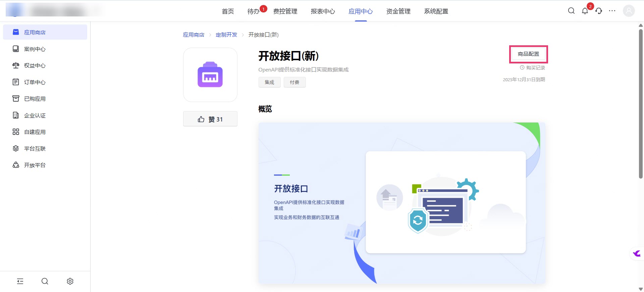
Task: Click the user avatar icon
Action: point(629,11)
